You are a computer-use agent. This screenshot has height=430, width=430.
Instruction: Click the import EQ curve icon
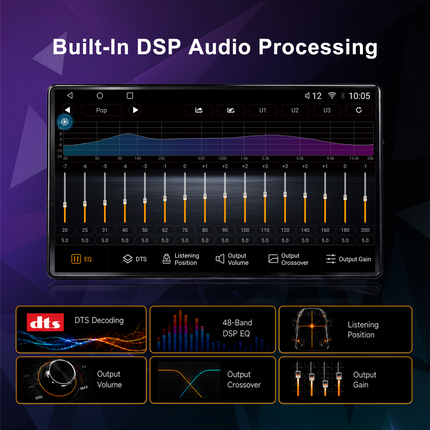231,110
